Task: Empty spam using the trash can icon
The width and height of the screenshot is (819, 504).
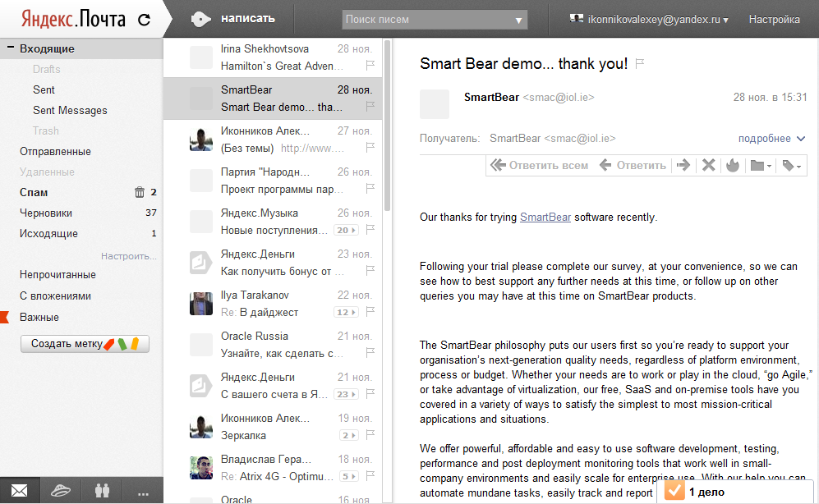Action: tap(140, 192)
